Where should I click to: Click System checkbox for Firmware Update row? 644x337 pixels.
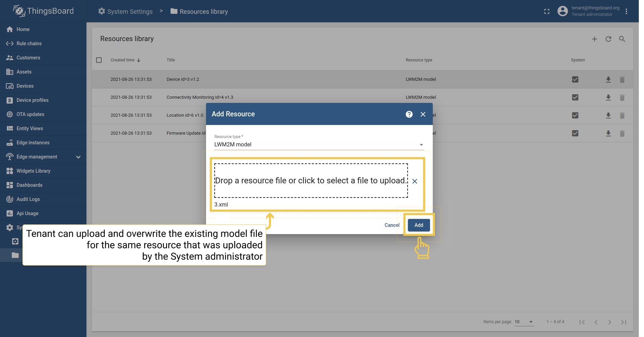[x=575, y=133]
